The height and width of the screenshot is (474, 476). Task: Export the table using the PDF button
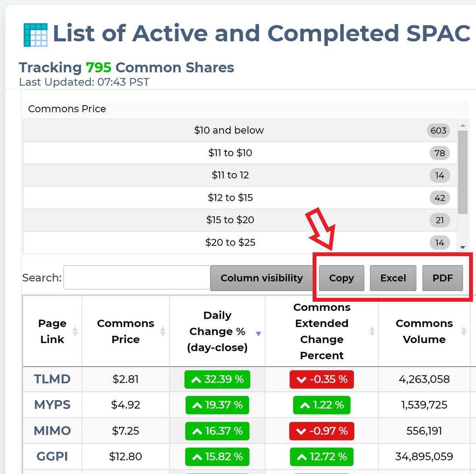pyautogui.click(x=443, y=278)
